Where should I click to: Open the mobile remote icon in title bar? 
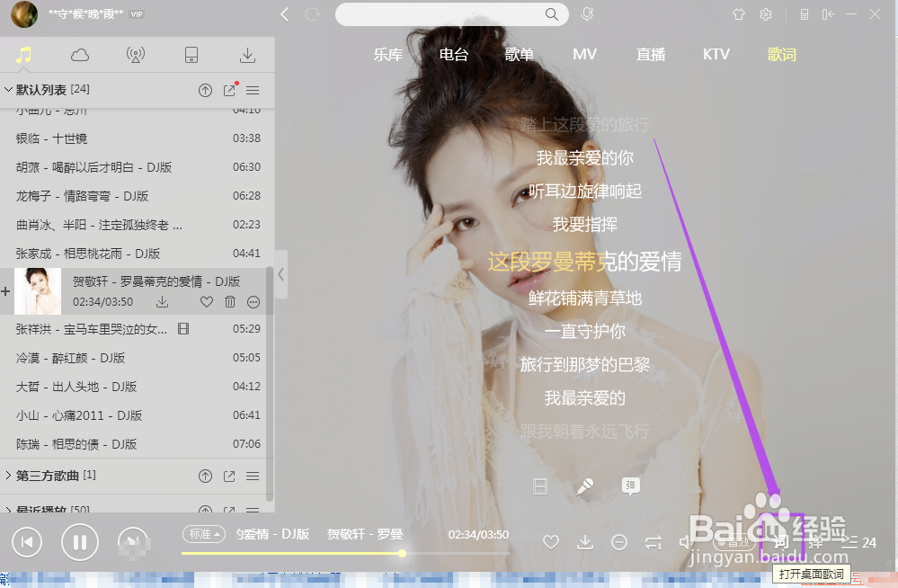click(805, 14)
